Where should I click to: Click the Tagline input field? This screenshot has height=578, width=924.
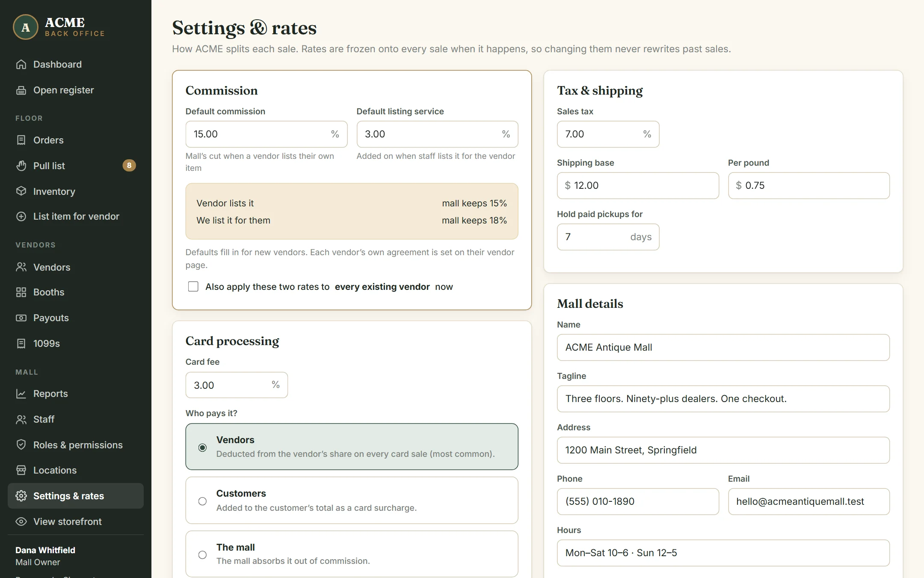tap(723, 399)
